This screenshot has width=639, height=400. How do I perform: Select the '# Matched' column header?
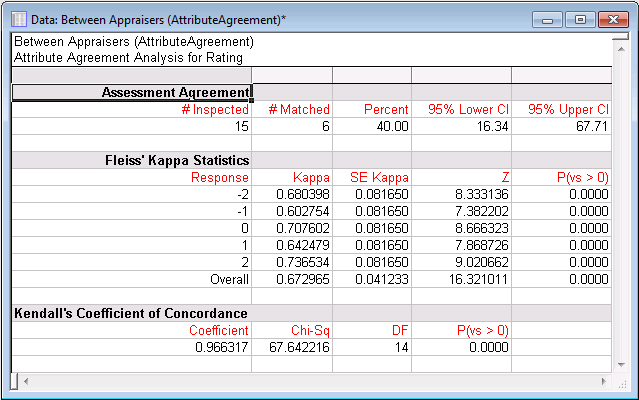292,110
